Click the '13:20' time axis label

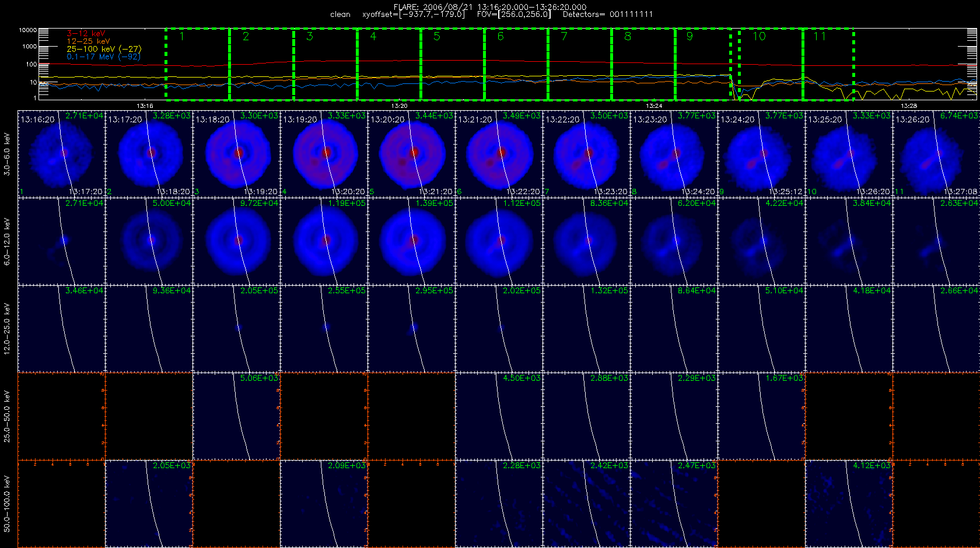pyautogui.click(x=399, y=106)
